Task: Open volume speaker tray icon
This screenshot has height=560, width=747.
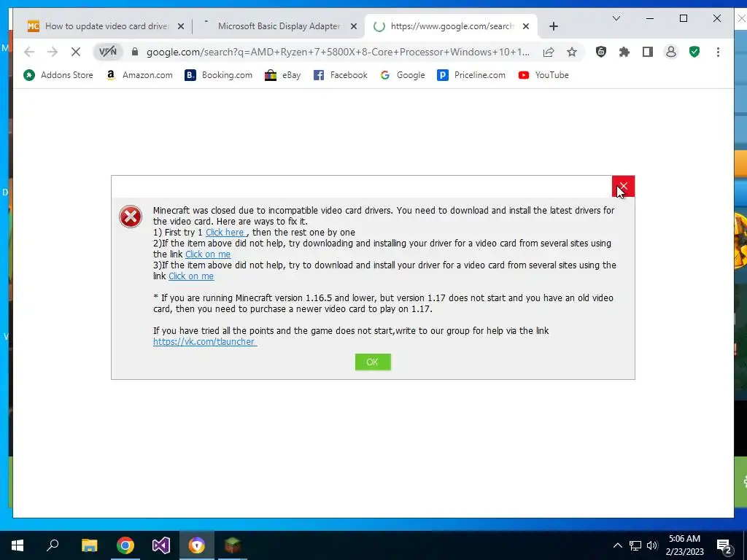Action: point(652,545)
